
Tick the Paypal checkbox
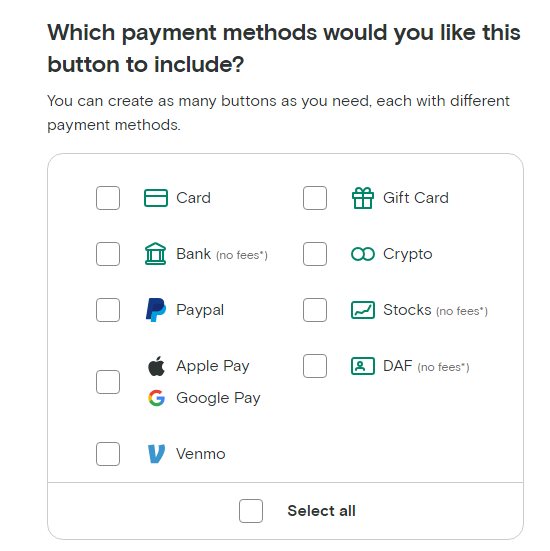point(108,310)
